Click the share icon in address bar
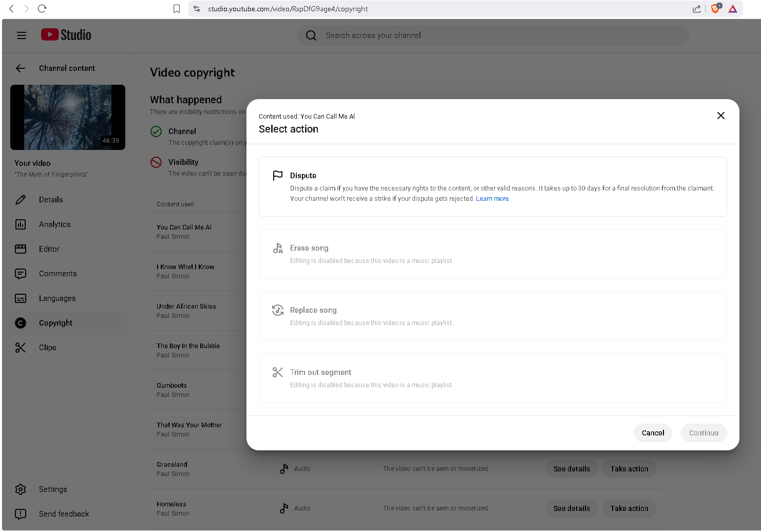Image resolution: width=761 pixels, height=532 pixels. (697, 9)
